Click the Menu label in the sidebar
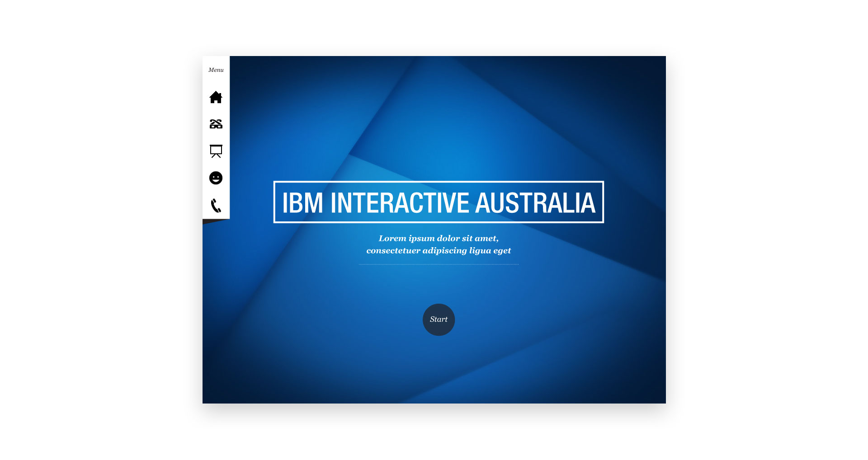The height and width of the screenshot is (460, 868). (x=216, y=70)
